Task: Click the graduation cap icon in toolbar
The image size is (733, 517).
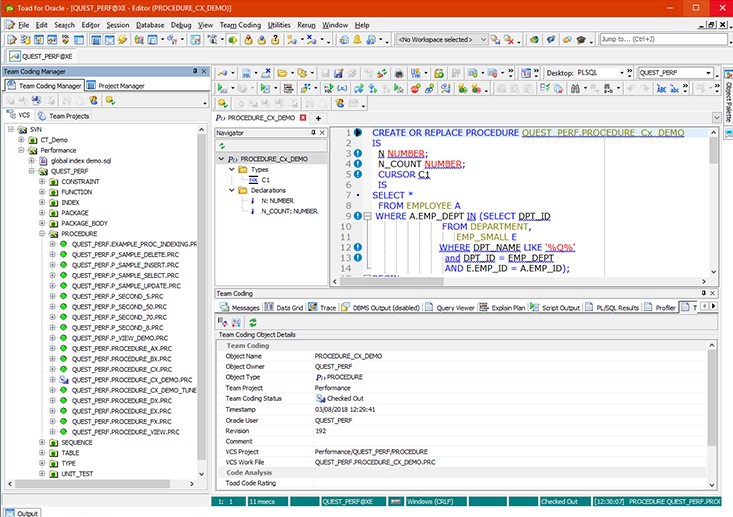Action: (581, 40)
